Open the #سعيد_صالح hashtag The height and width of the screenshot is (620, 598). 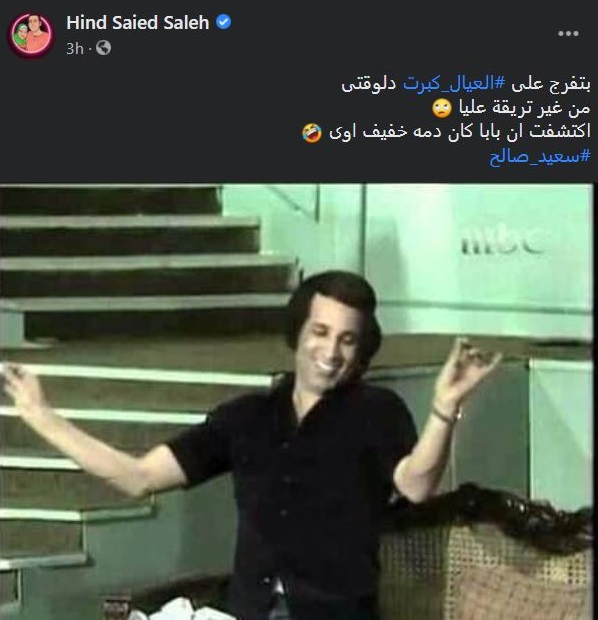click(x=540, y=157)
